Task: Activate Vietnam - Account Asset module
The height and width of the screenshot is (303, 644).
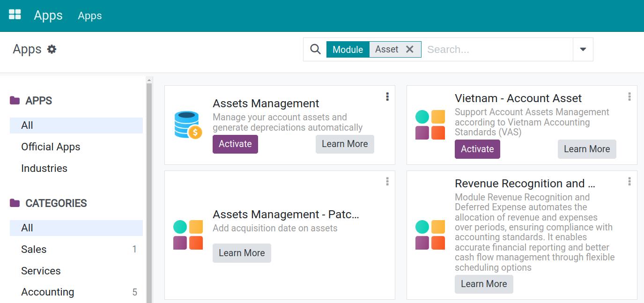Action: [477, 149]
